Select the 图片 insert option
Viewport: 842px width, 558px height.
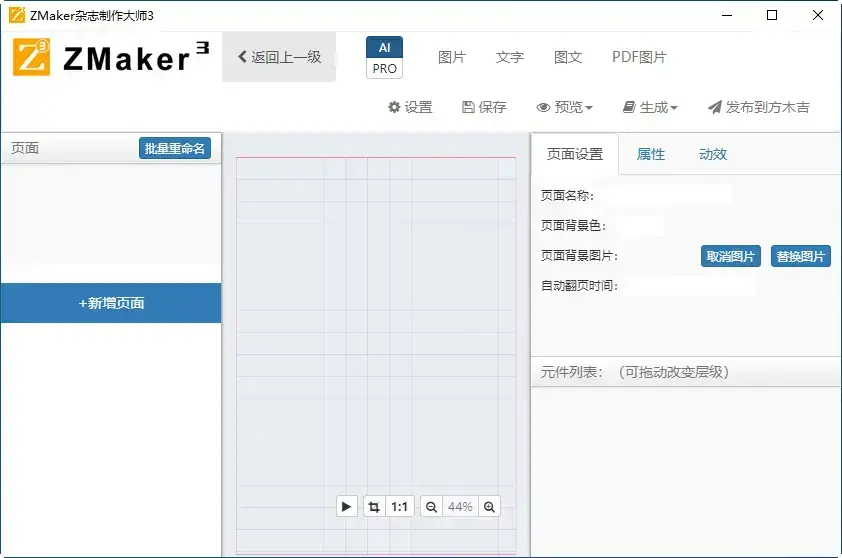point(452,57)
